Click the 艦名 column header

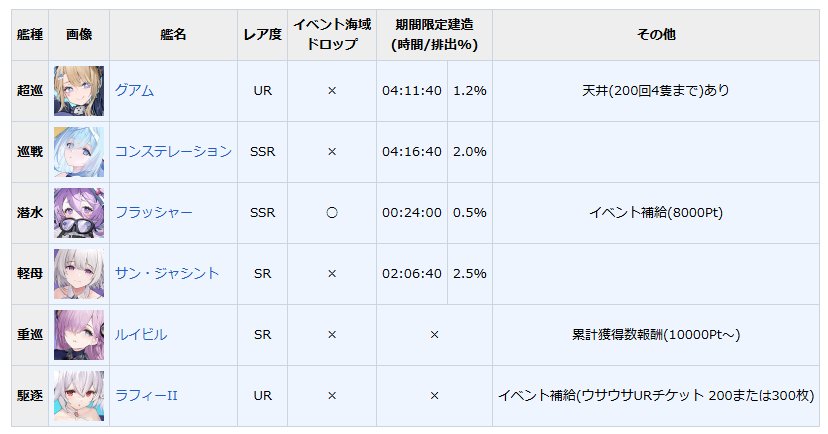[x=173, y=35]
